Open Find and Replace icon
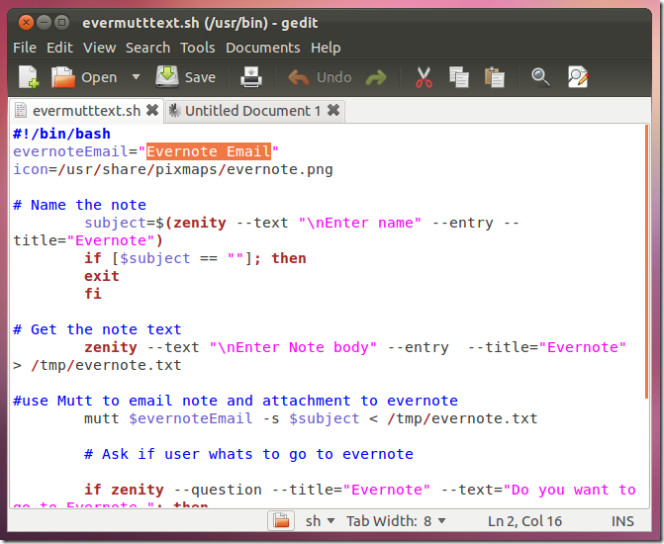This screenshot has width=664, height=544. pyautogui.click(x=578, y=77)
